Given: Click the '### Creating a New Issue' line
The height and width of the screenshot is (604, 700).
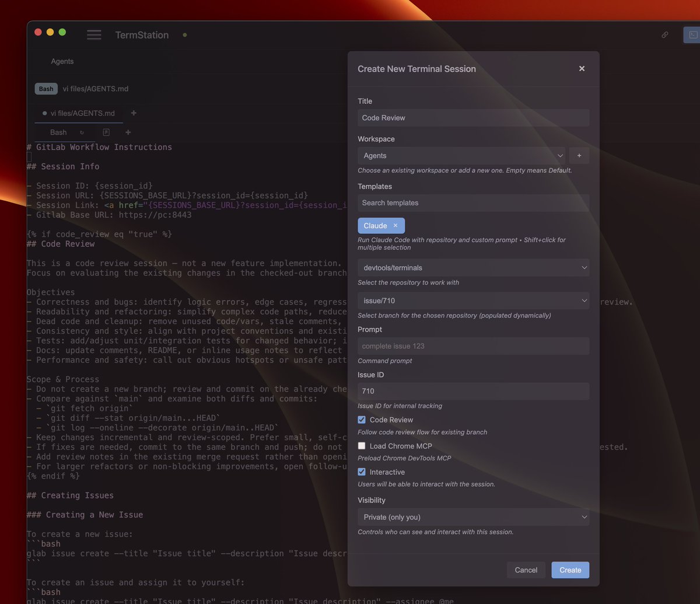Looking at the screenshot, I should [x=85, y=515].
